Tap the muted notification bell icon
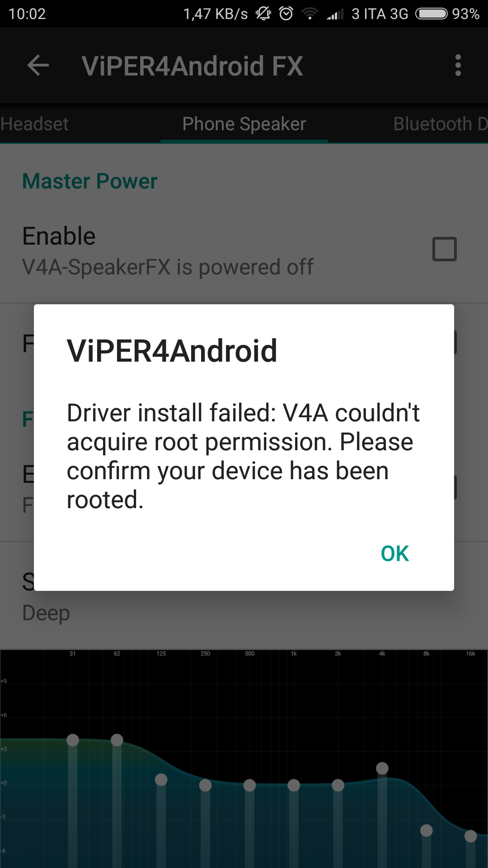488x868 pixels. tap(263, 14)
